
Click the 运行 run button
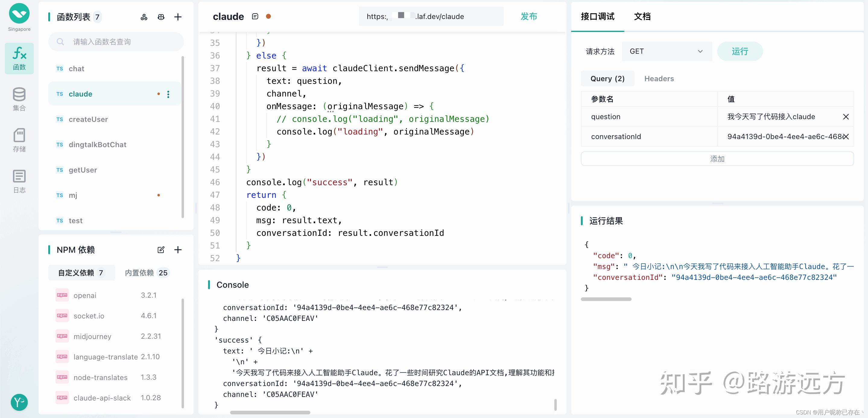click(740, 51)
